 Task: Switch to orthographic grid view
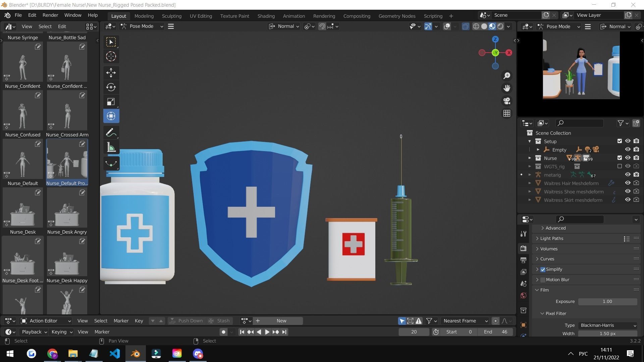tap(507, 114)
